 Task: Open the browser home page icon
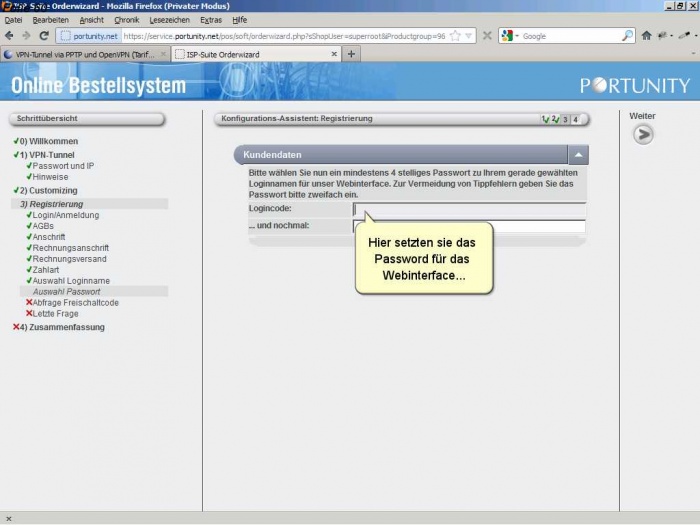(647, 35)
